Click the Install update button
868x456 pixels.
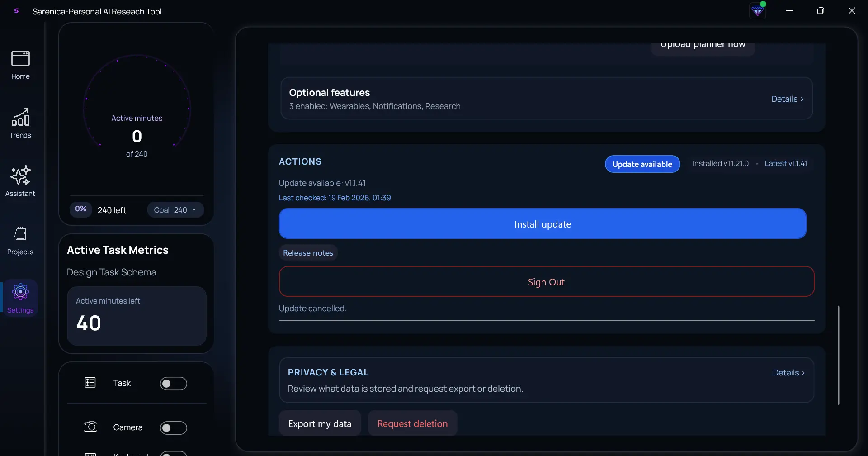pyautogui.click(x=542, y=223)
